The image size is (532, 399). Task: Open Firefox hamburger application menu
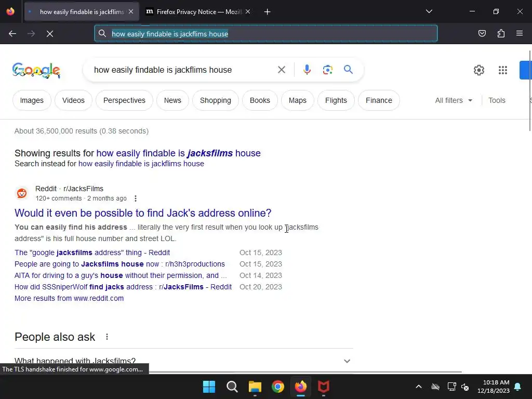(520, 33)
